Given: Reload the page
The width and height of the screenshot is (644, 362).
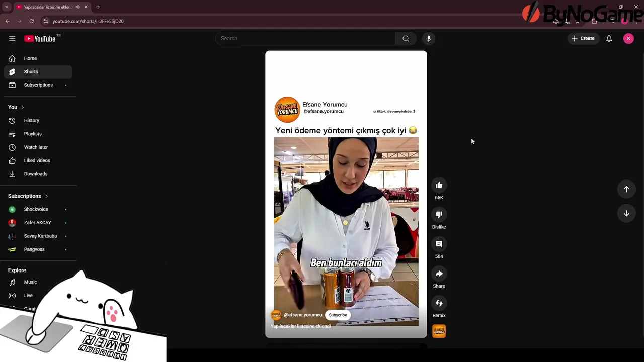Looking at the screenshot, I should 31,21.
